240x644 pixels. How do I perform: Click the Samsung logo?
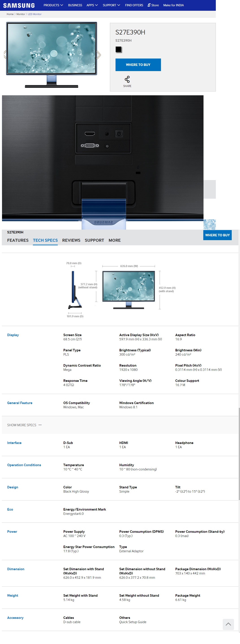click(x=19, y=6)
